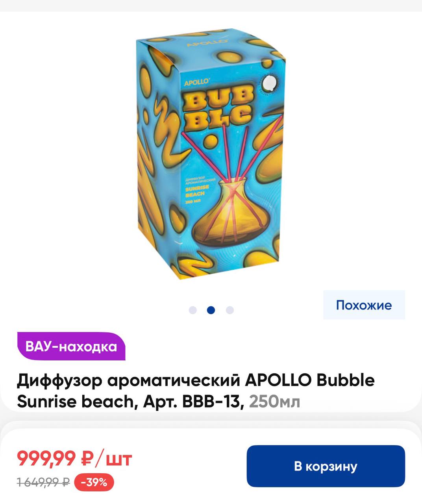Tap the red 999,99 ₽ price

pyautogui.click(x=55, y=458)
